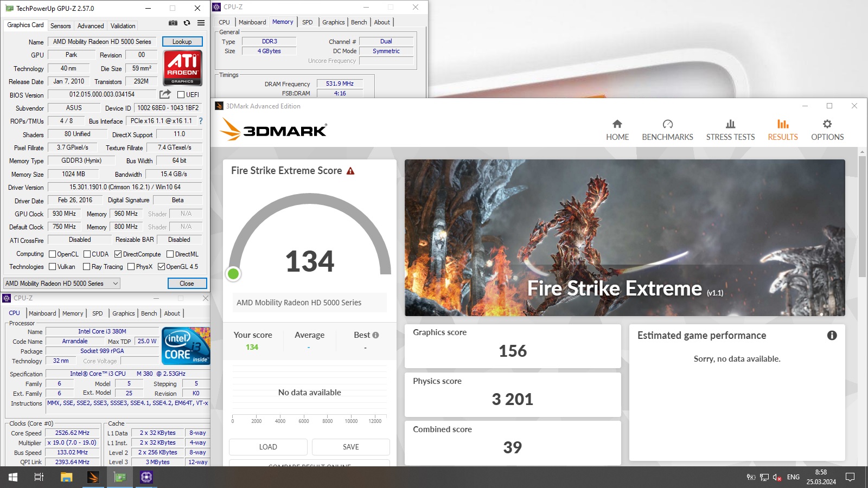
Task: Open Task View on the taskbar
Action: [x=39, y=477]
